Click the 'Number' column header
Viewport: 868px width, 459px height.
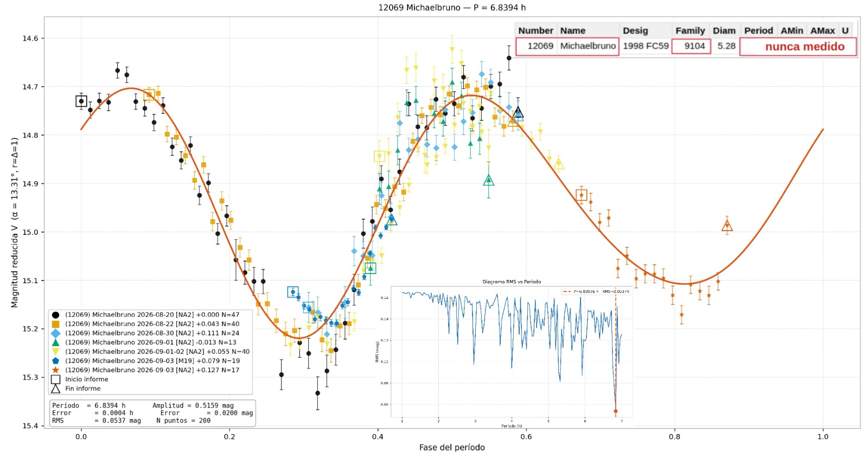[535, 30]
